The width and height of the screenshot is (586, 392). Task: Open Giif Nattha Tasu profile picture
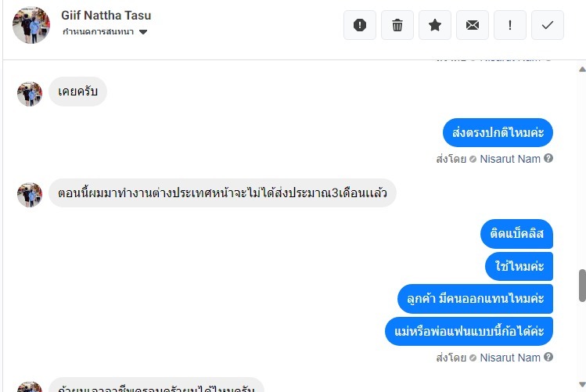pyautogui.click(x=31, y=25)
